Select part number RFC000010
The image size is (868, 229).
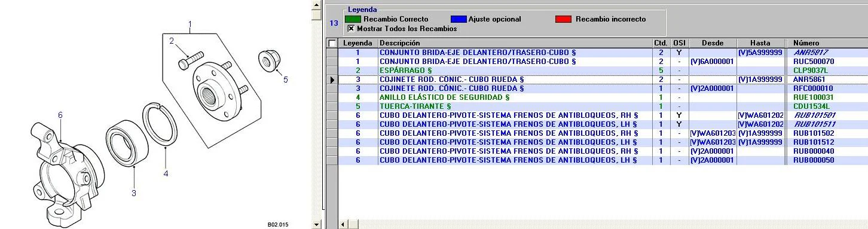pos(813,88)
